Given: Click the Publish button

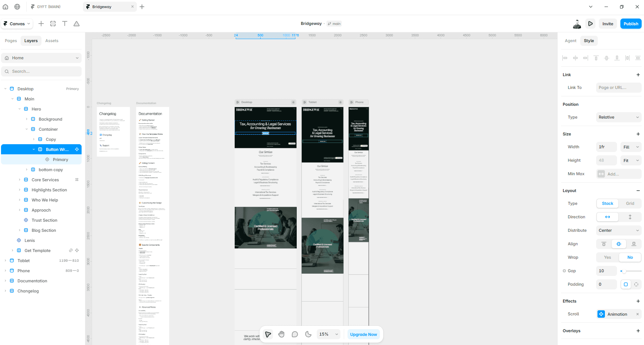Looking at the screenshot, I should (x=631, y=24).
